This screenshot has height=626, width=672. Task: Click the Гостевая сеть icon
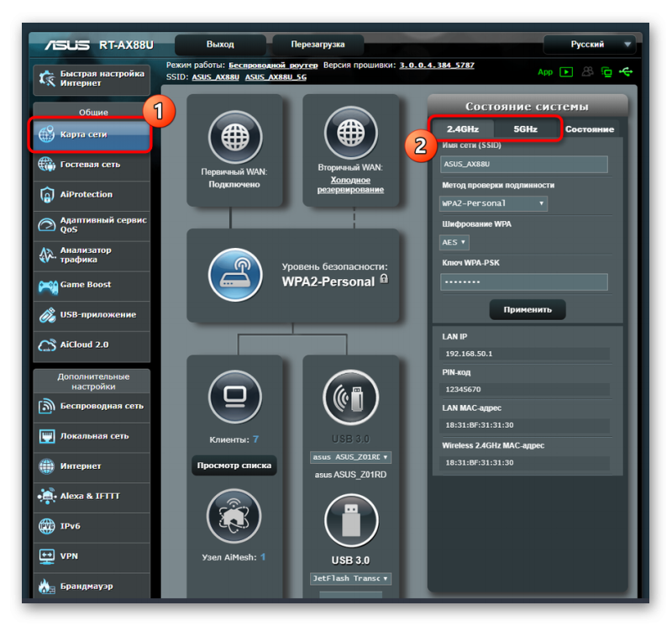coord(47,164)
